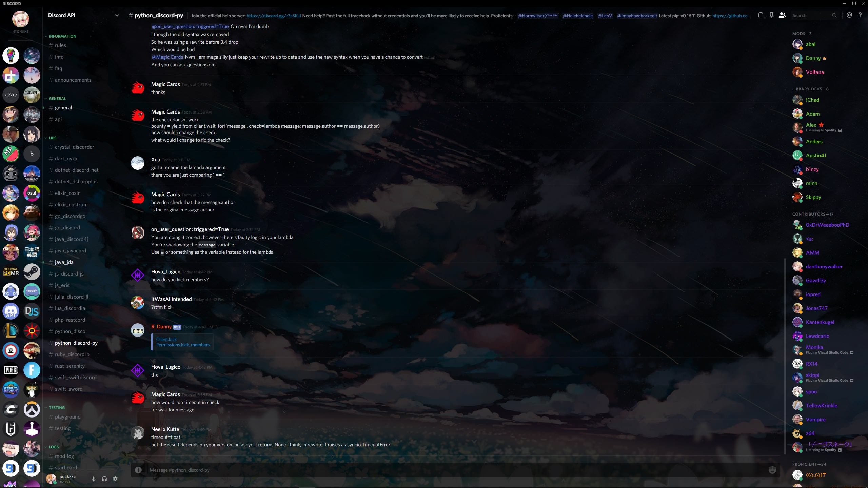Viewport: 868px width, 488px height.
Task: Open user settings with the gear icon
Action: (x=115, y=479)
